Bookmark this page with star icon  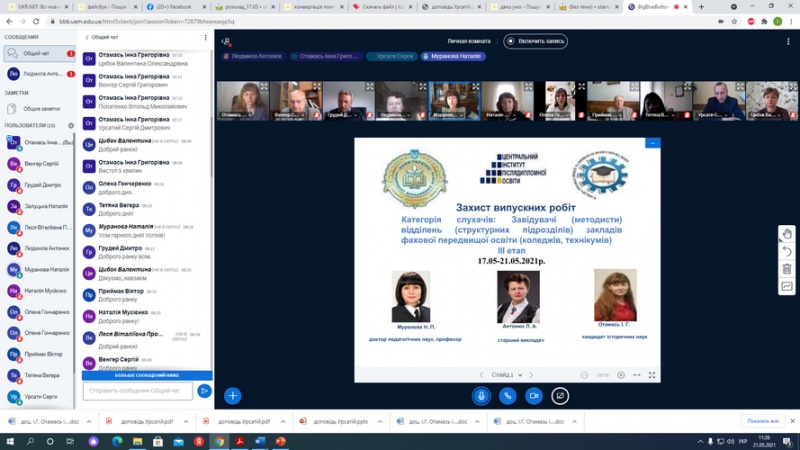(734, 21)
